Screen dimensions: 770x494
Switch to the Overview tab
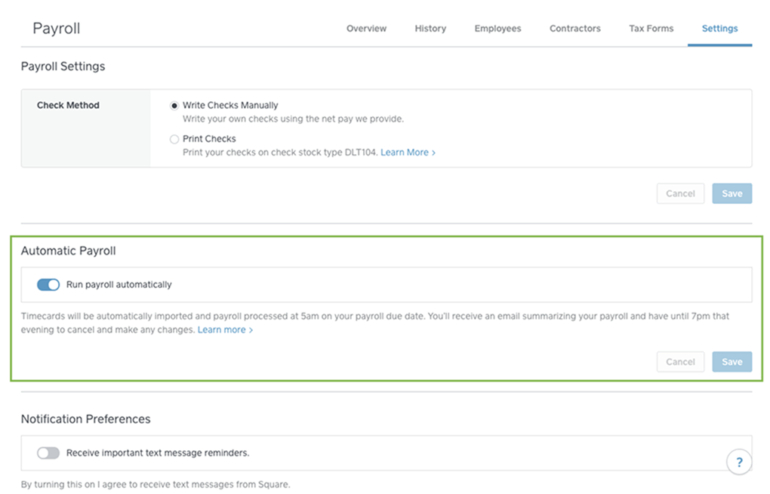(x=366, y=29)
